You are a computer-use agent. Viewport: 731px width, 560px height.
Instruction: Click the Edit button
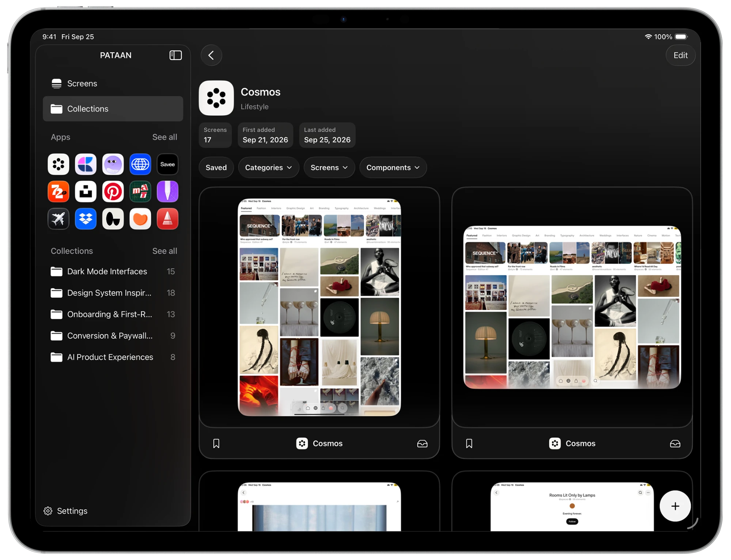point(681,55)
